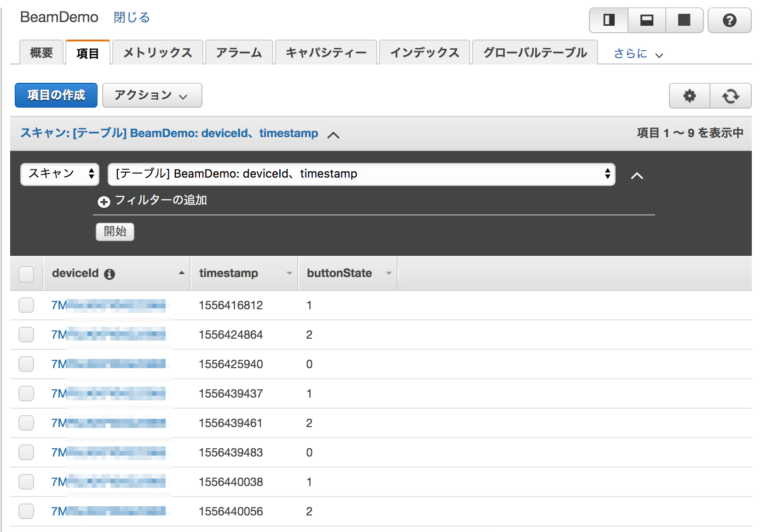Click plus icon to add filter

click(104, 202)
